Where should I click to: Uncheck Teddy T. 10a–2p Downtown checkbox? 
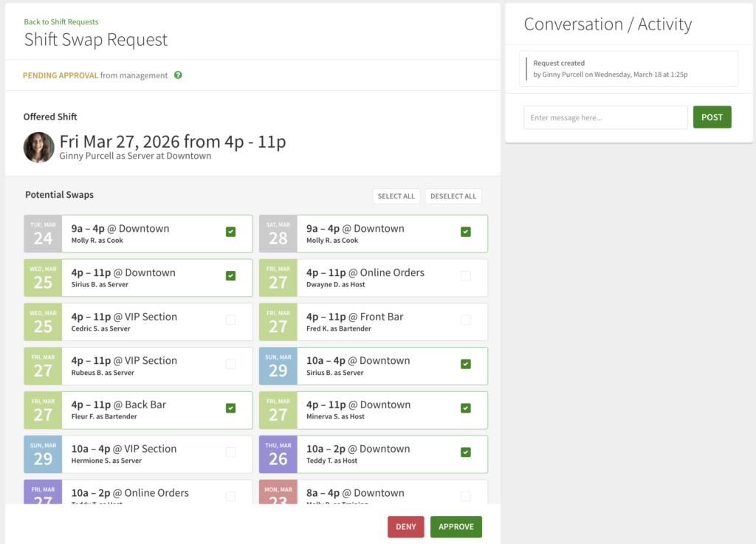pyautogui.click(x=465, y=452)
